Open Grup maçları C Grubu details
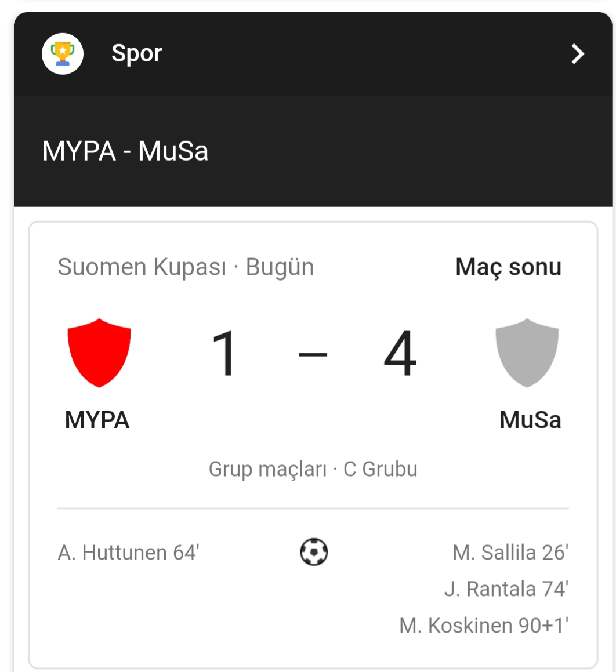The width and height of the screenshot is (616, 672). pos(313,469)
